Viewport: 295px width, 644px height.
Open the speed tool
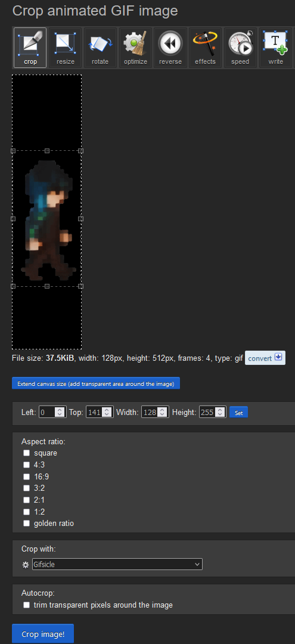pos(240,47)
